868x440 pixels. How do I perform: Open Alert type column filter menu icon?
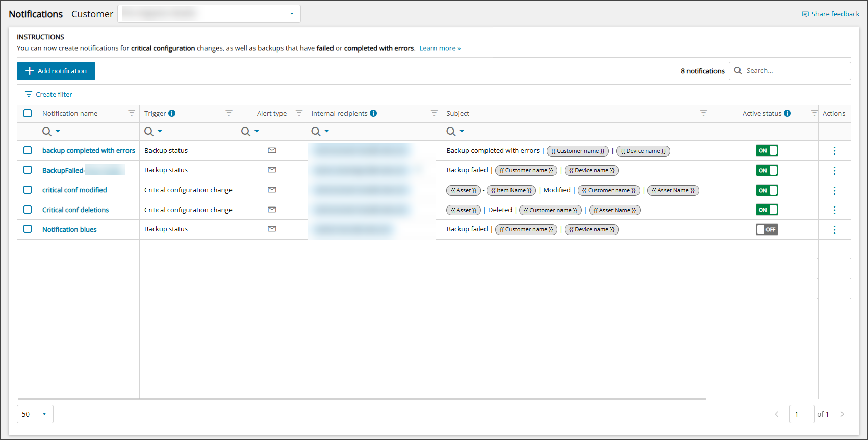coord(299,113)
